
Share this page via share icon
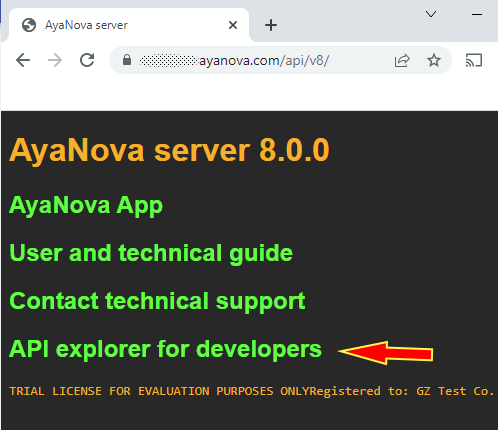click(402, 60)
